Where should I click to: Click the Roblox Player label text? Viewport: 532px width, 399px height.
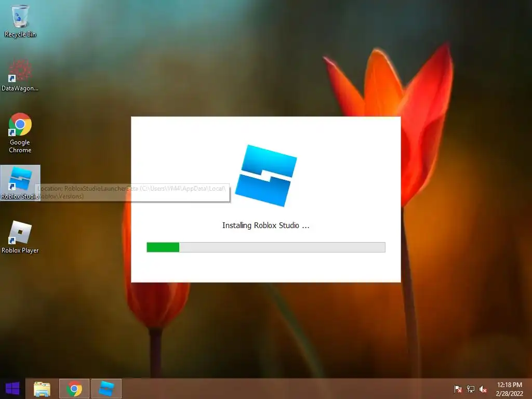coord(20,250)
